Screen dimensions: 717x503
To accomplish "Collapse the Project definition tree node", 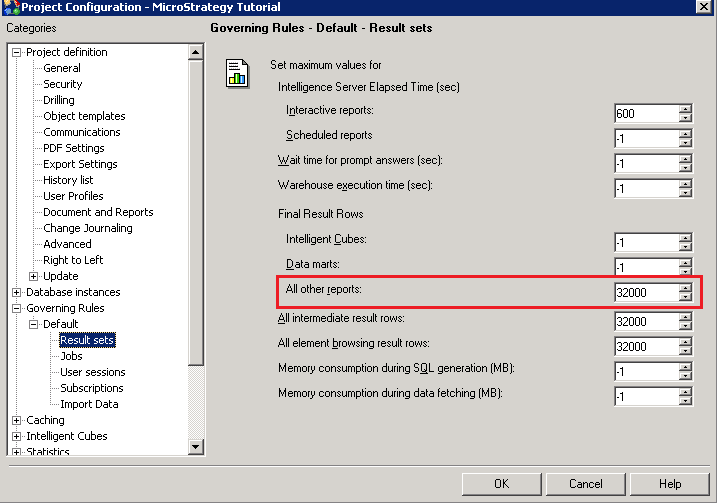I will coord(16,52).
